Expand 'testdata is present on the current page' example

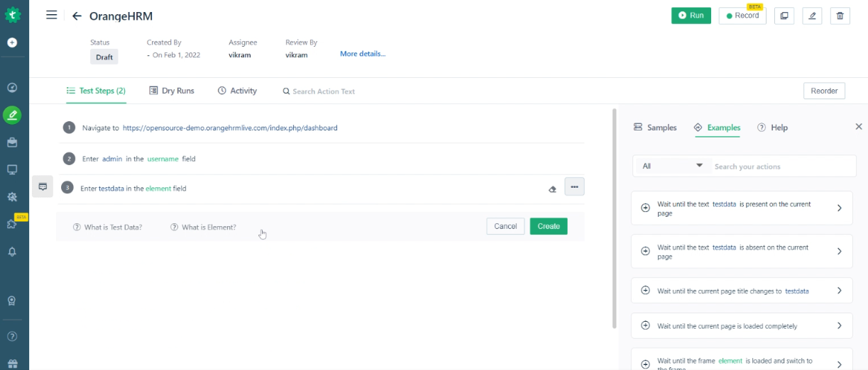click(x=840, y=208)
